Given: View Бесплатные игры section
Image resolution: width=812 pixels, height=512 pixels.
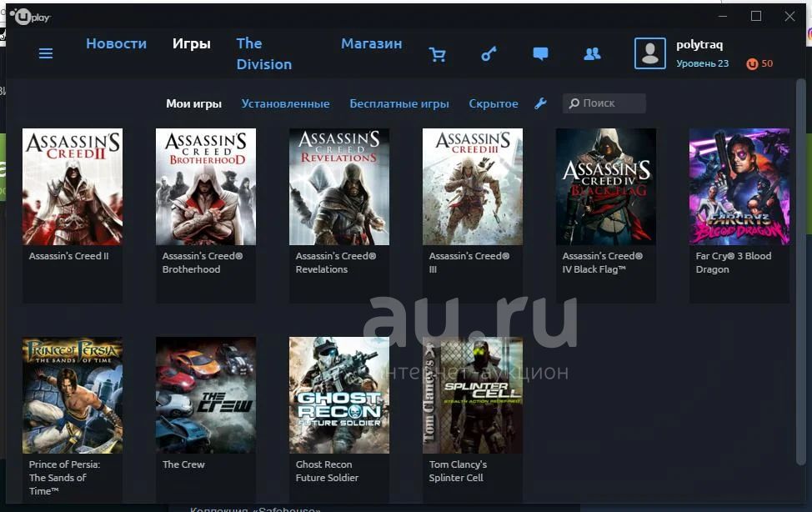Looking at the screenshot, I should (399, 103).
